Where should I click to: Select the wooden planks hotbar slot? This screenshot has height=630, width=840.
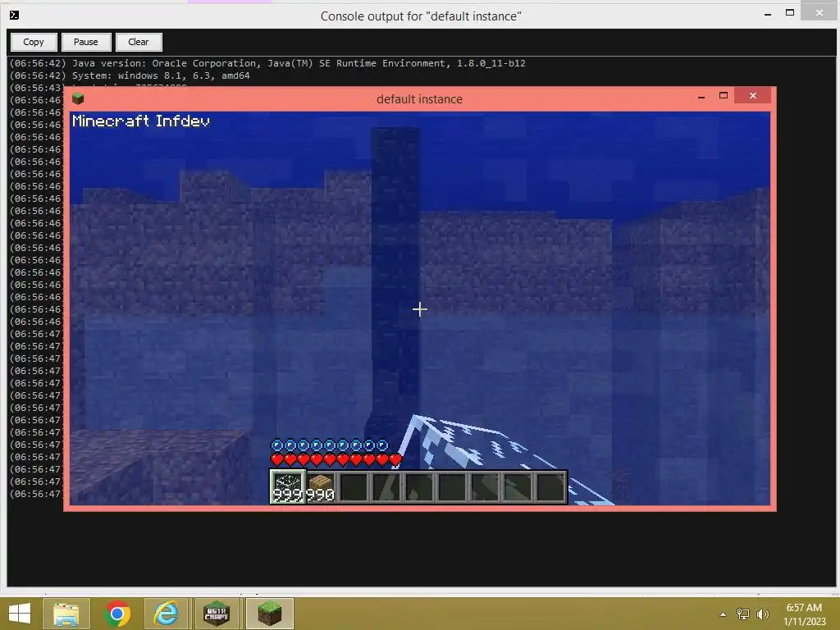pyautogui.click(x=321, y=486)
